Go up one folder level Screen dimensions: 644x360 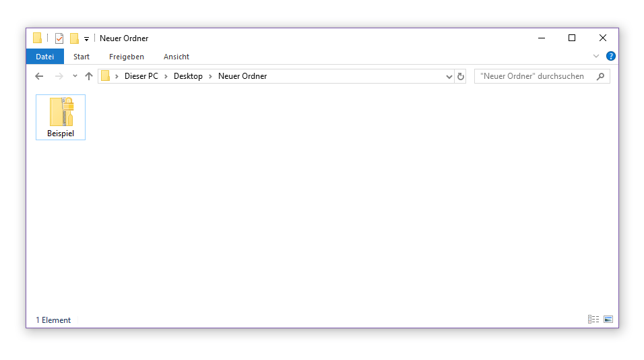(x=89, y=76)
